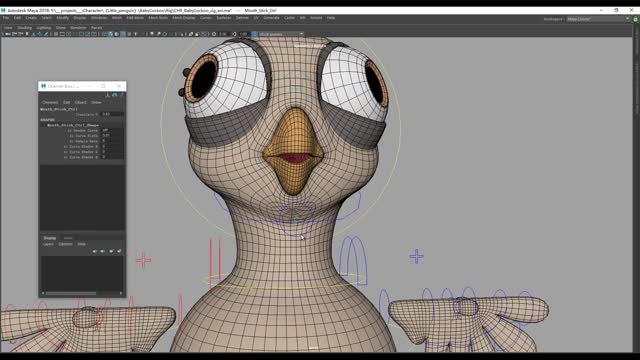Open the Deform menu
This screenshot has width=640, height=360.
pyautogui.click(x=242, y=18)
